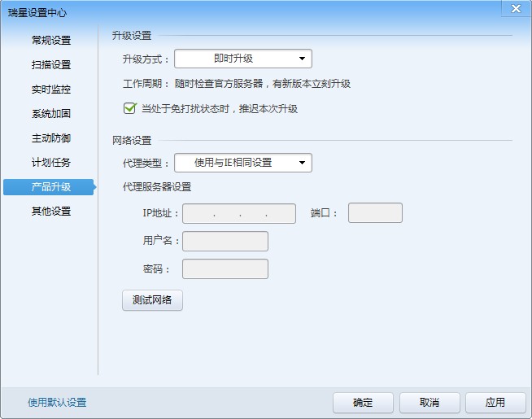Click the 应用 button
This screenshot has width=532, height=419.
[x=495, y=403]
